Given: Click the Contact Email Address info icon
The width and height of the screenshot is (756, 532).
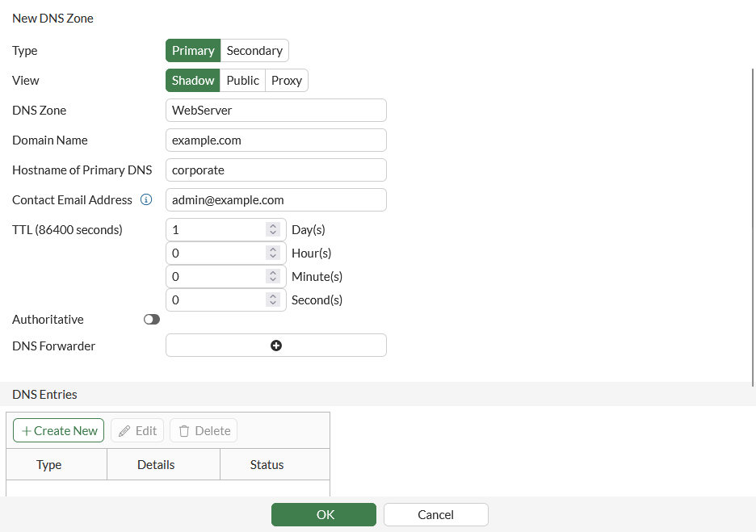Looking at the screenshot, I should (146, 199).
